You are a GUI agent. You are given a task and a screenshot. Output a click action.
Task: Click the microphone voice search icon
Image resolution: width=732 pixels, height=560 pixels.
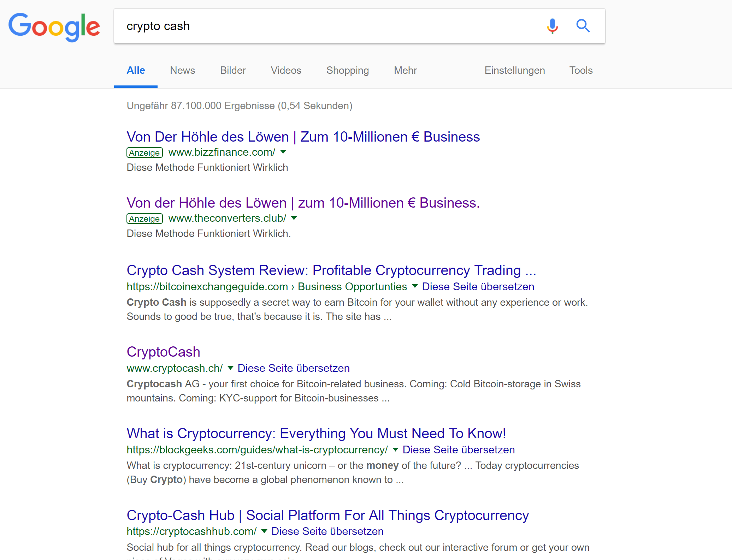[x=552, y=26]
